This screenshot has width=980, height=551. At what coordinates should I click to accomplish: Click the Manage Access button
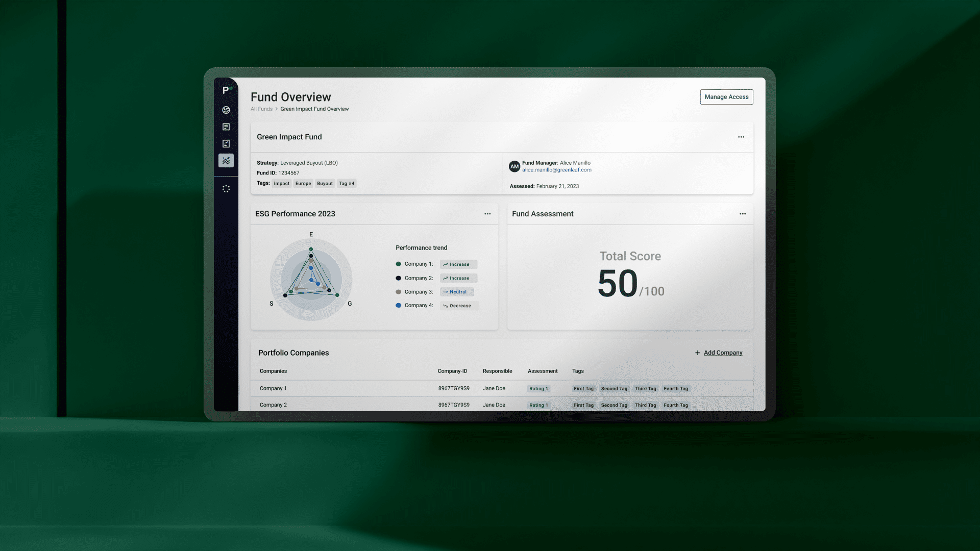click(726, 97)
